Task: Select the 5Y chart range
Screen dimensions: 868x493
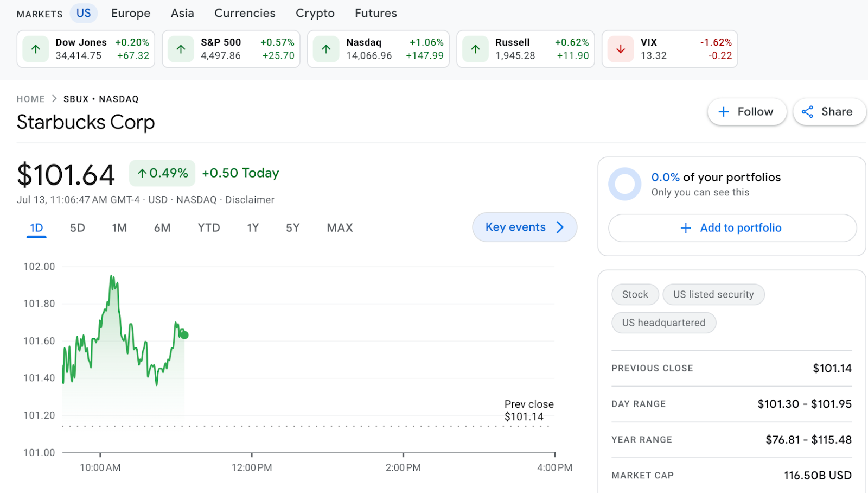Action: 293,228
